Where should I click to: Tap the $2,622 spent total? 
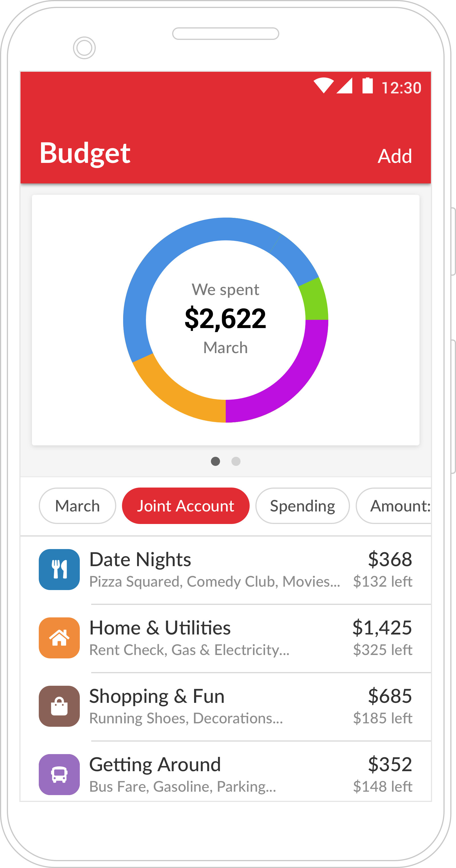point(225,318)
